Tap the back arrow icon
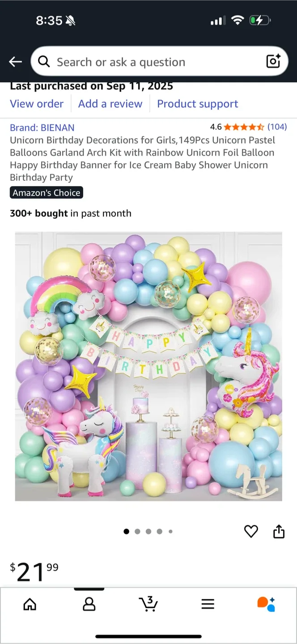Image resolution: width=297 pixels, height=644 pixels. pos(15,62)
